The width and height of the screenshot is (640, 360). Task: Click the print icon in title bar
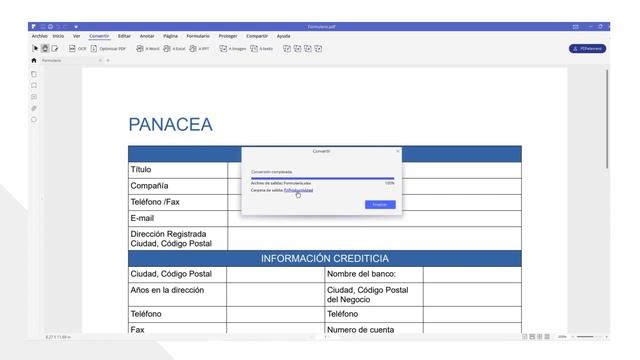(50, 27)
